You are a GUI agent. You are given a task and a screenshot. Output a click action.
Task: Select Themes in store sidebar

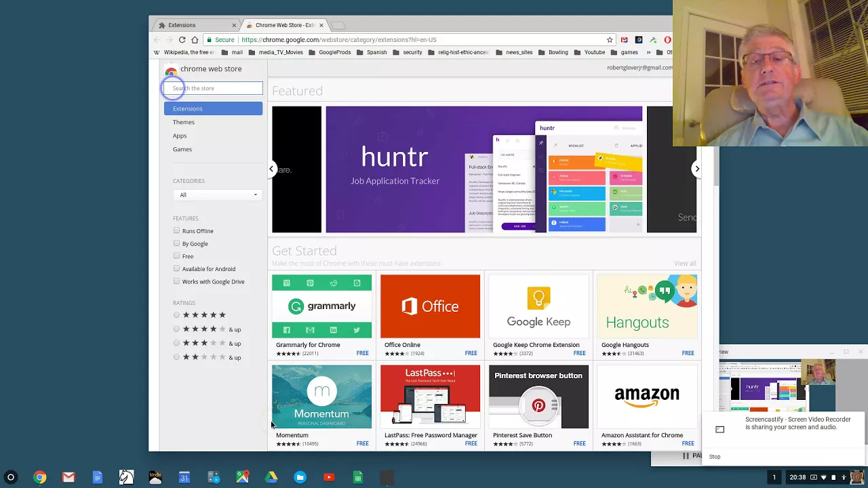[183, 122]
